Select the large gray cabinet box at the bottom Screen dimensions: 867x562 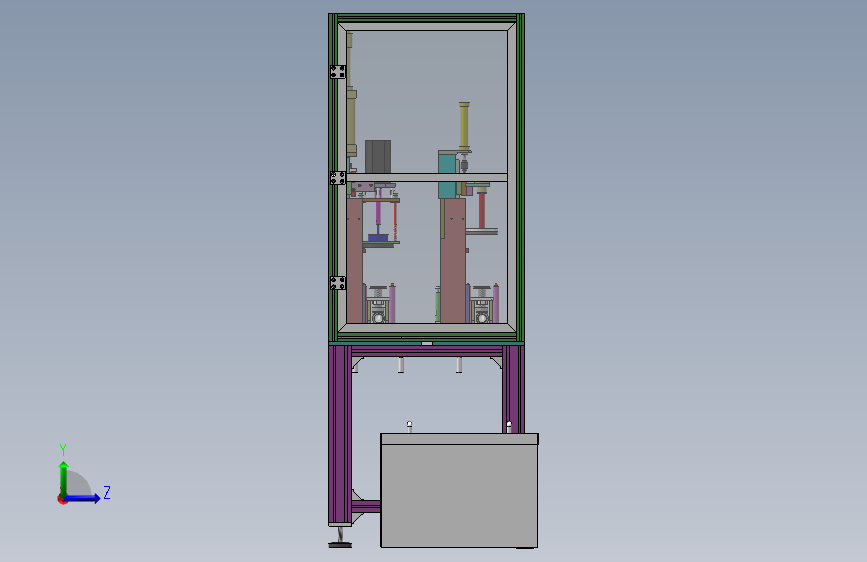(x=459, y=491)
